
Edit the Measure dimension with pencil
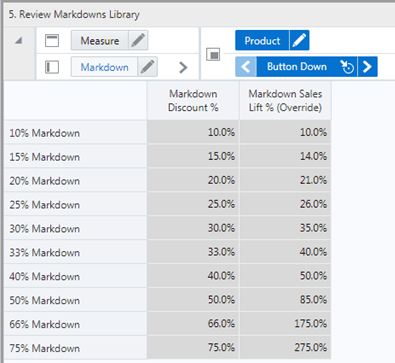pos(138,41)
